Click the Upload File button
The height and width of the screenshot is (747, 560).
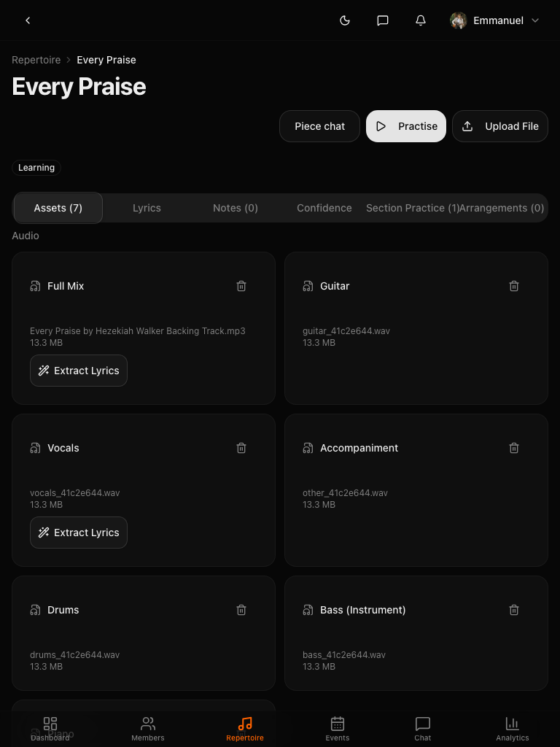coord(500,126)
